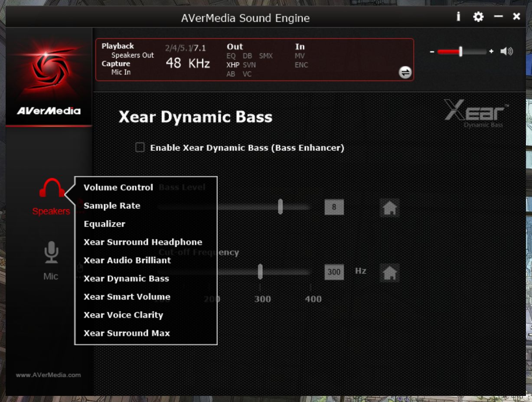The height and width of the screenshot is (402, 532).
Task: Click the DB indicator under Out
Action: pos(247,56)
